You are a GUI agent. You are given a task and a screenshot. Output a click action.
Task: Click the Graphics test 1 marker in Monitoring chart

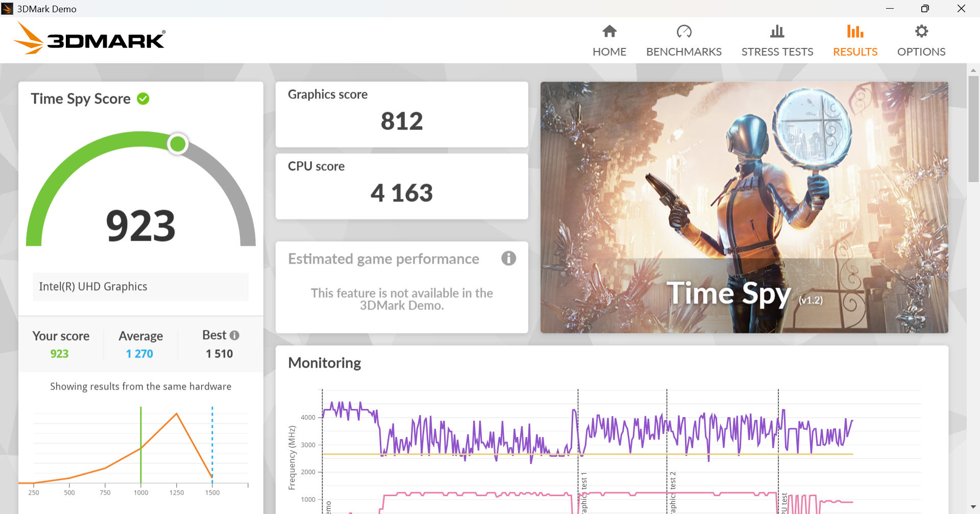[x=578, y=451]
